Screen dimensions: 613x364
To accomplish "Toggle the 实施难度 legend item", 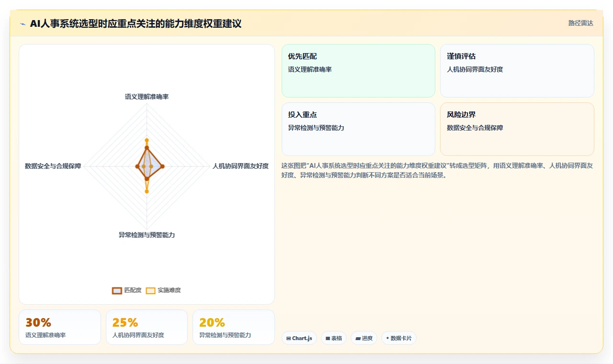I will (163, 290).
